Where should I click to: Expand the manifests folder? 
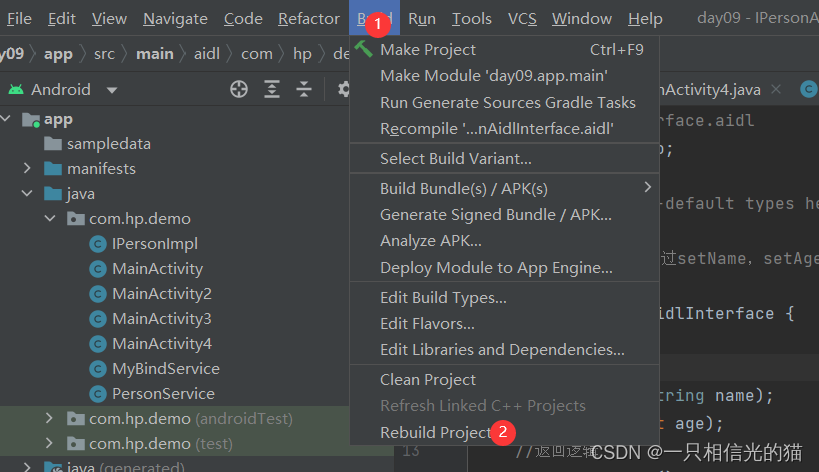[x=28, y=169]
